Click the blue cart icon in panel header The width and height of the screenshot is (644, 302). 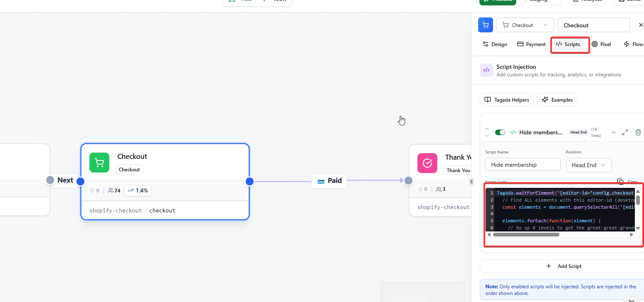coord(486,25)
